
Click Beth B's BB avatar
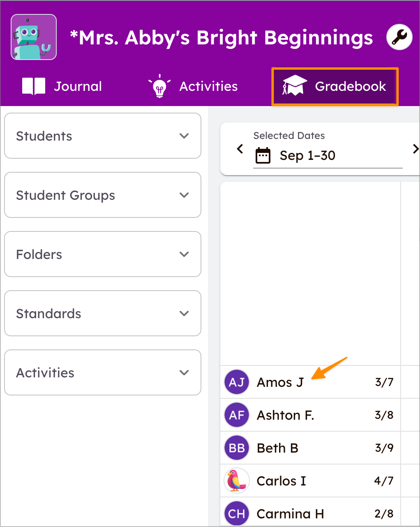coord(237,448)
